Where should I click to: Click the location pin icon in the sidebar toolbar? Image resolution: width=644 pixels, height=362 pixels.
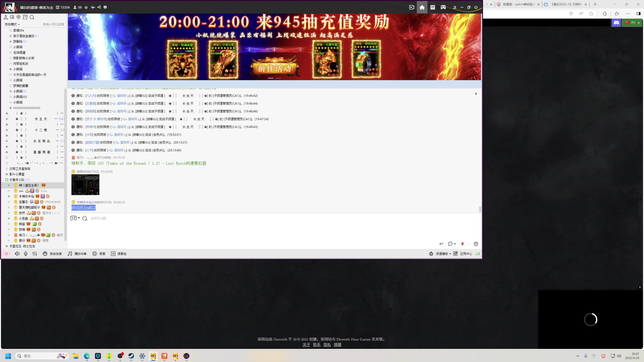point(18,17)
